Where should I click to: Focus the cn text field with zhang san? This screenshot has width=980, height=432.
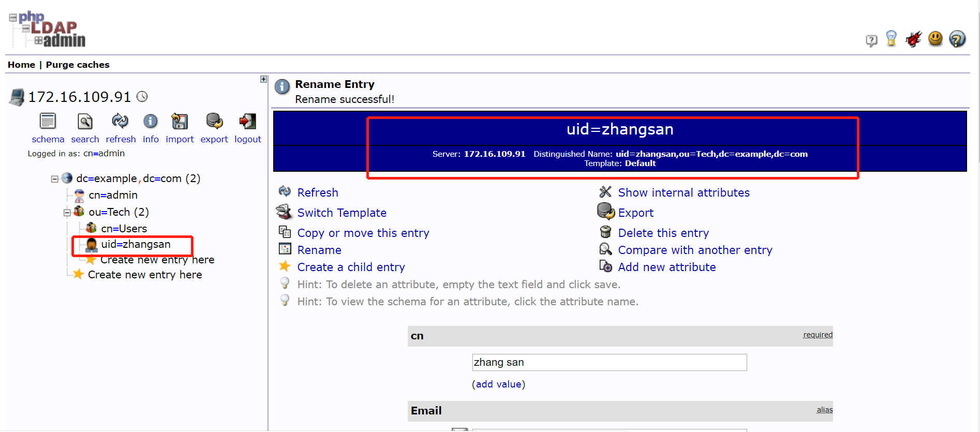610,362
